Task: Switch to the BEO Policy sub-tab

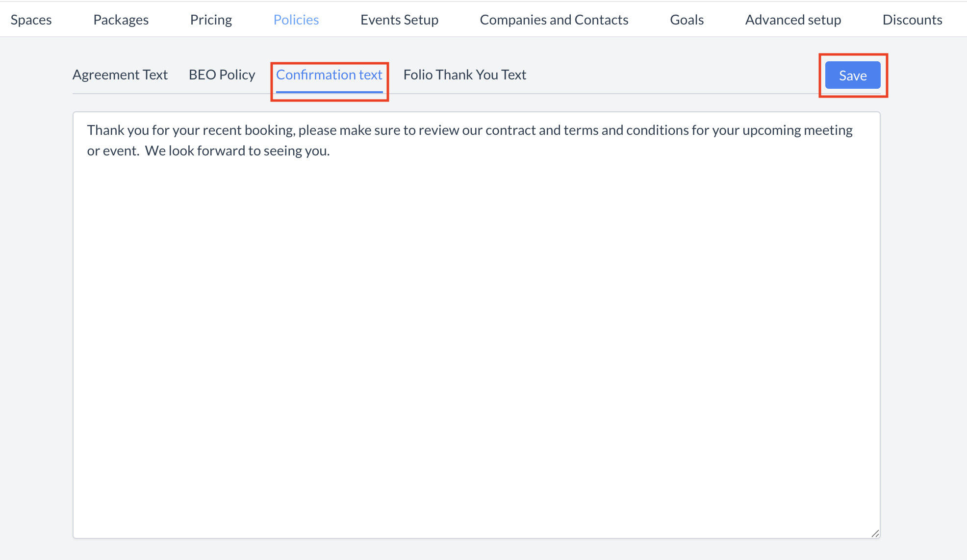Action: click(222, 75)
